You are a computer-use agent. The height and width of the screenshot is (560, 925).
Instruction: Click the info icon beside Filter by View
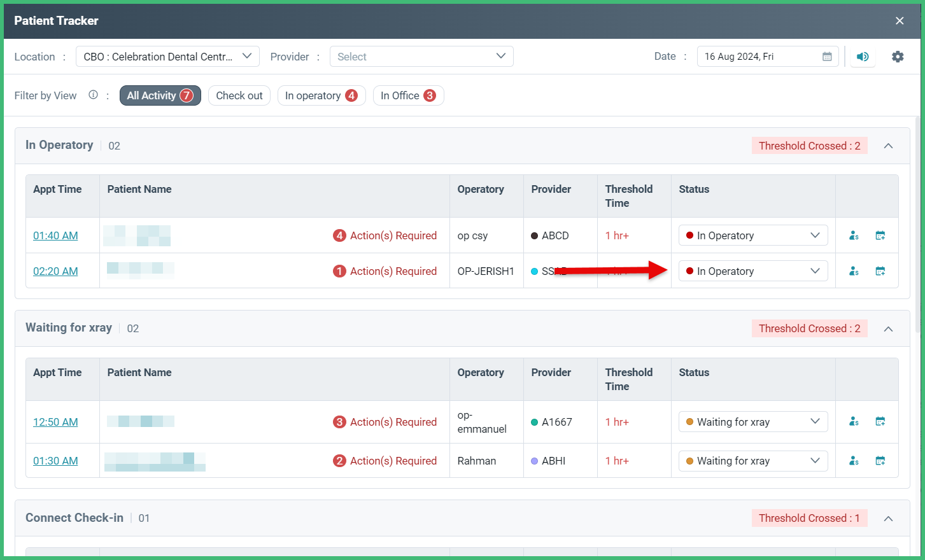coord(93,95)
